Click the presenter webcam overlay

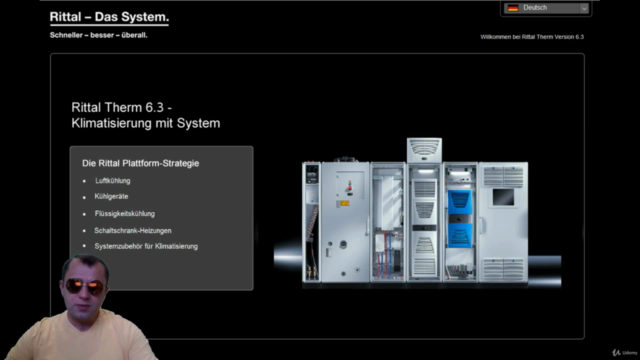80,307
